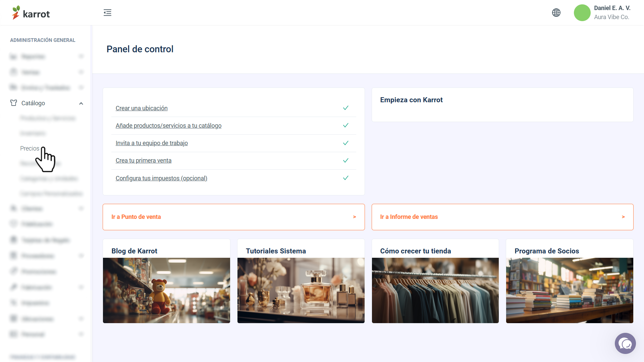
Task: Go to Ir a Punto de venta
Action: tap(234, 217)
